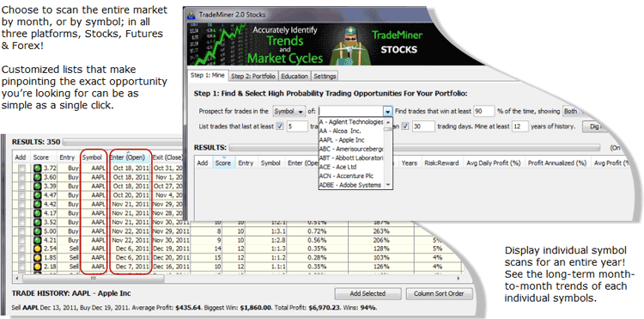Select ABC - Amerisourcebergen list entry
Screen dimensions: 644x319
[x=351, y=149]
